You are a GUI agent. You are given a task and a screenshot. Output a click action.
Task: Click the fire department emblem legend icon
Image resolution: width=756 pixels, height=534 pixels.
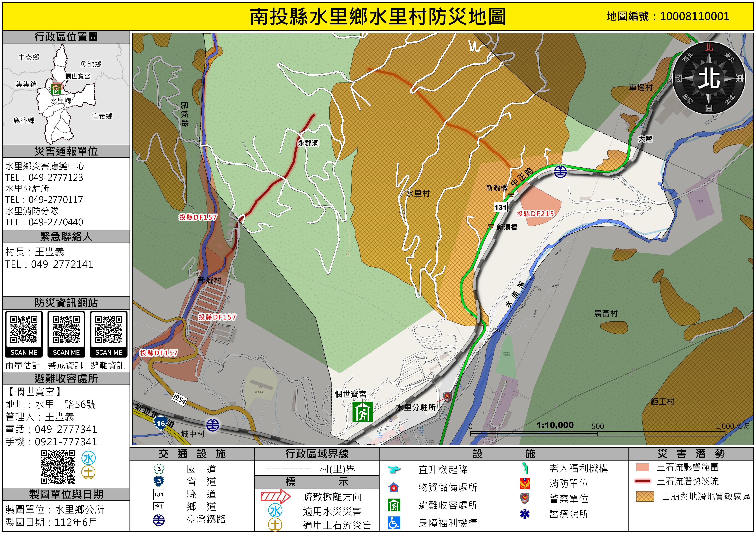tap(525, 483)
